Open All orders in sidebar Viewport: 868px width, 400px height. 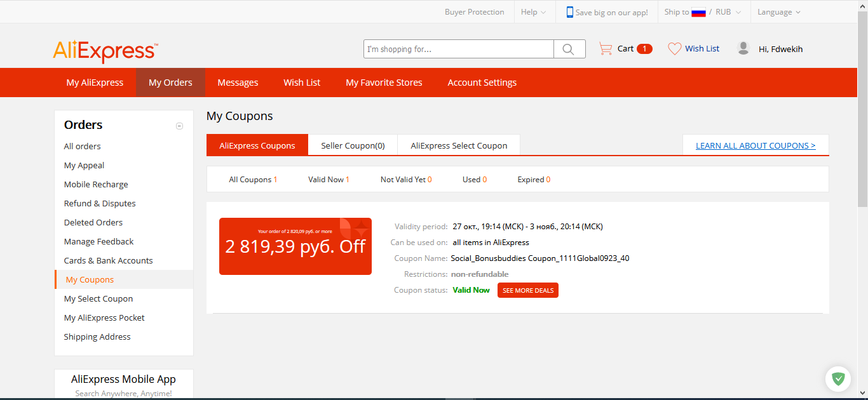pos(82,146)
